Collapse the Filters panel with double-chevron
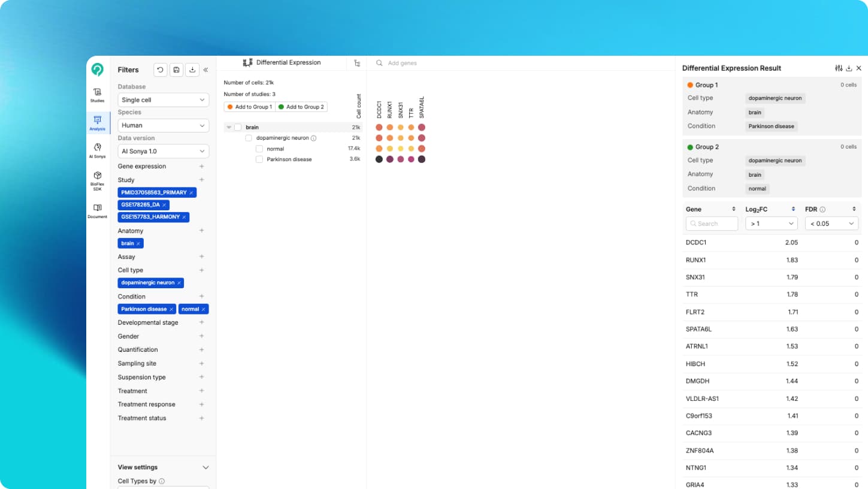Image resolution: width=868 pixels, height=489 pixels. click(x=205, y=70)
